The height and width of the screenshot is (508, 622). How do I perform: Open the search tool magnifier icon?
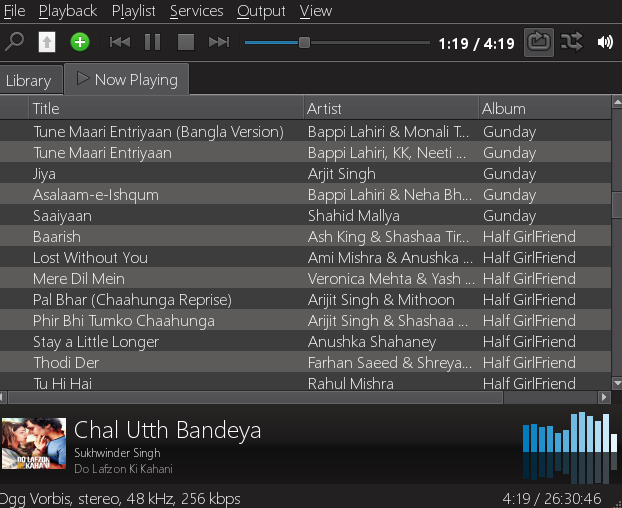14,42
